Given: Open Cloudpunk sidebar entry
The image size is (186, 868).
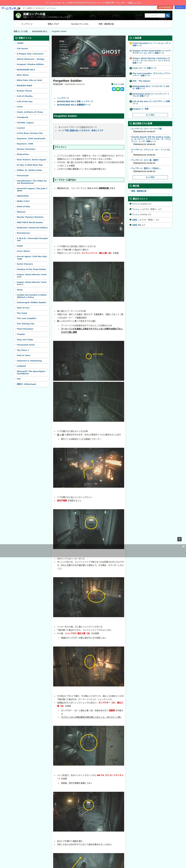Looking at the screenshot, I should [x=23, y=117].
